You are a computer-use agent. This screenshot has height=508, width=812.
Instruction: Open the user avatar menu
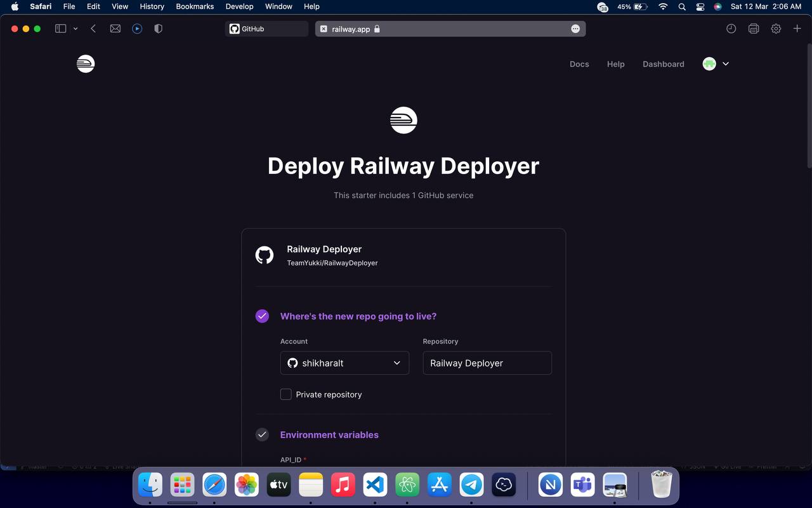point(716,63)
